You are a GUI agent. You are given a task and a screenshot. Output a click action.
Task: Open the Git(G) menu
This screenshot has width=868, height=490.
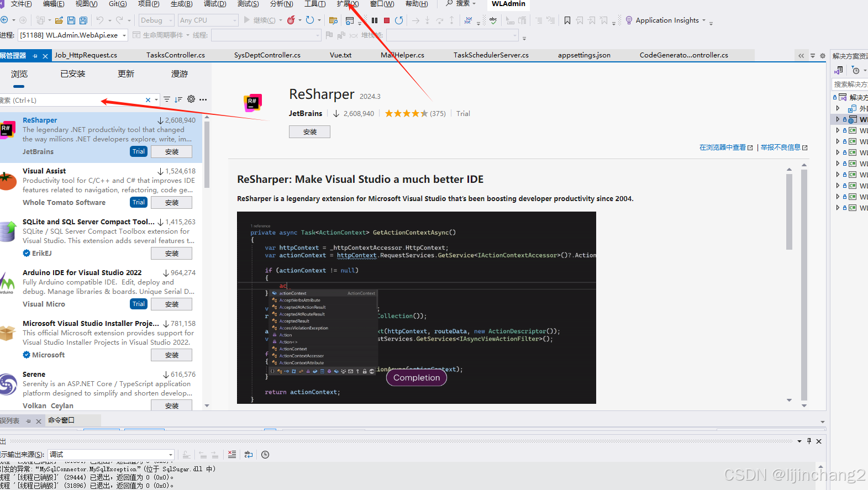point(118,4)
